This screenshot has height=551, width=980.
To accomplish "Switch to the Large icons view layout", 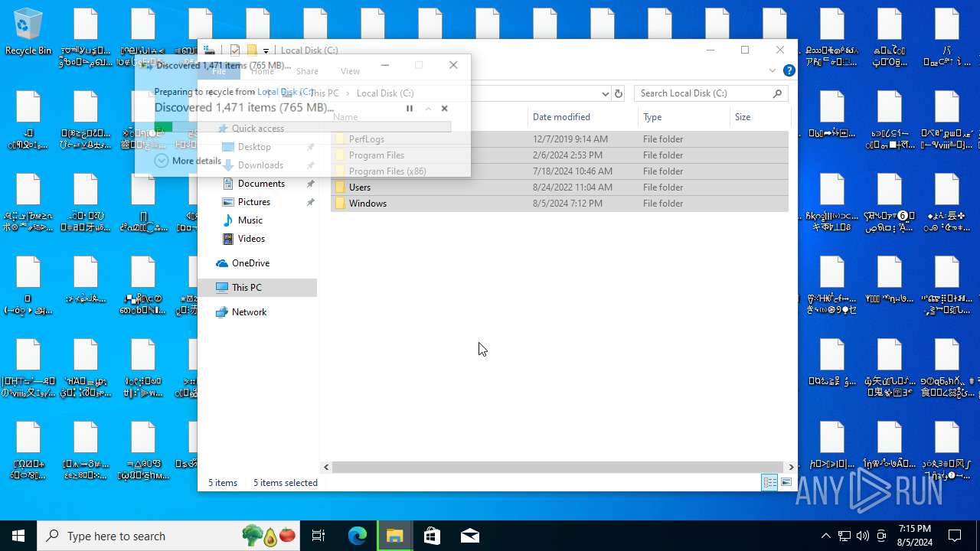I will click(786, 482).
